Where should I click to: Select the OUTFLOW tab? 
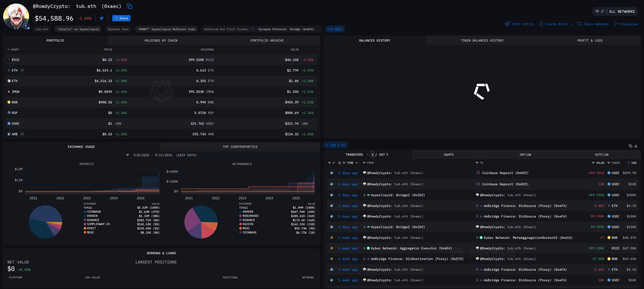[x=602, y=155]
